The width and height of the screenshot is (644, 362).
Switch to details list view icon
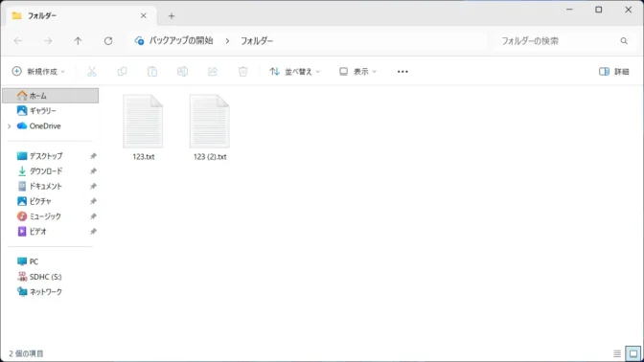[617, 353]
